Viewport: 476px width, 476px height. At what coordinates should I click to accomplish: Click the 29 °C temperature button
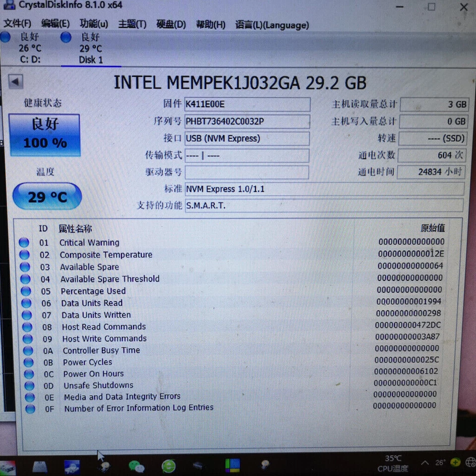click(47, 196)
